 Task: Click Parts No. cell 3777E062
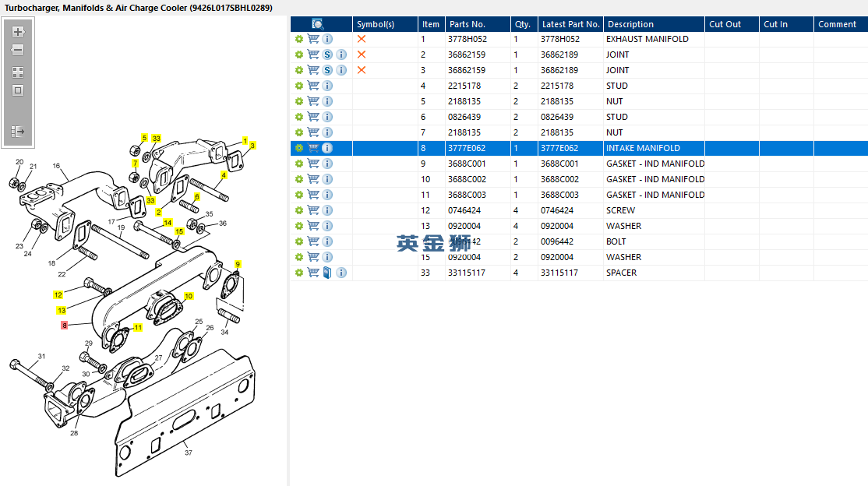(478, 148)
